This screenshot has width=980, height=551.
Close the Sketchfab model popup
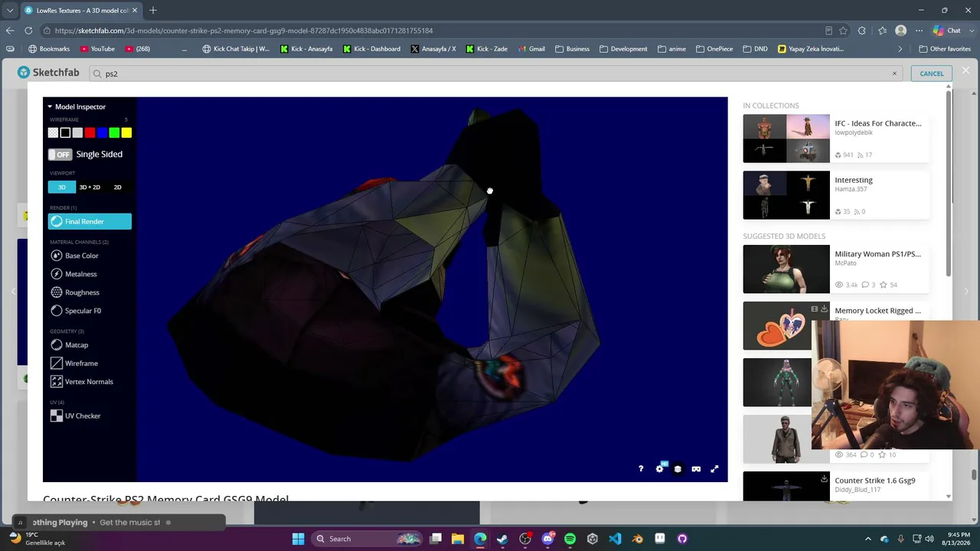(x=965, y=70)
